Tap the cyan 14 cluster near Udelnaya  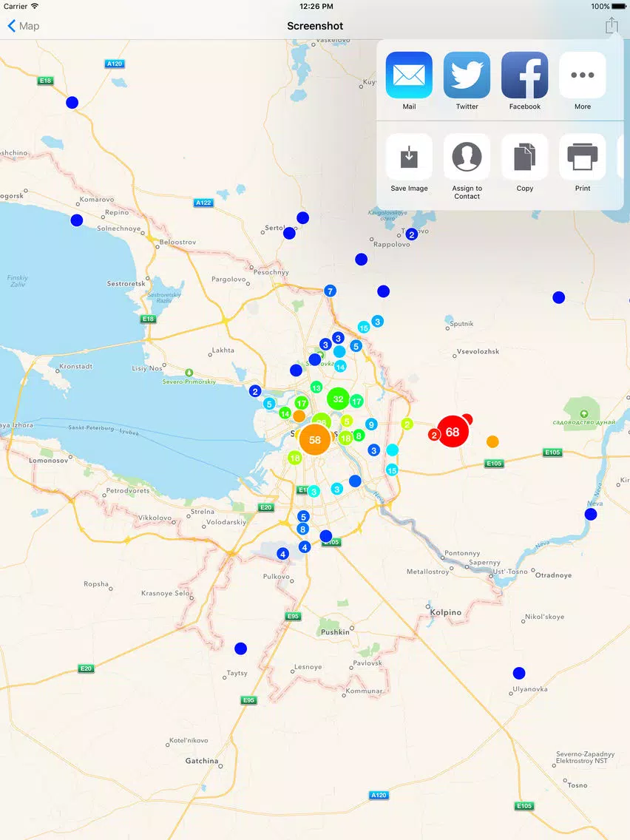point(340,367)
